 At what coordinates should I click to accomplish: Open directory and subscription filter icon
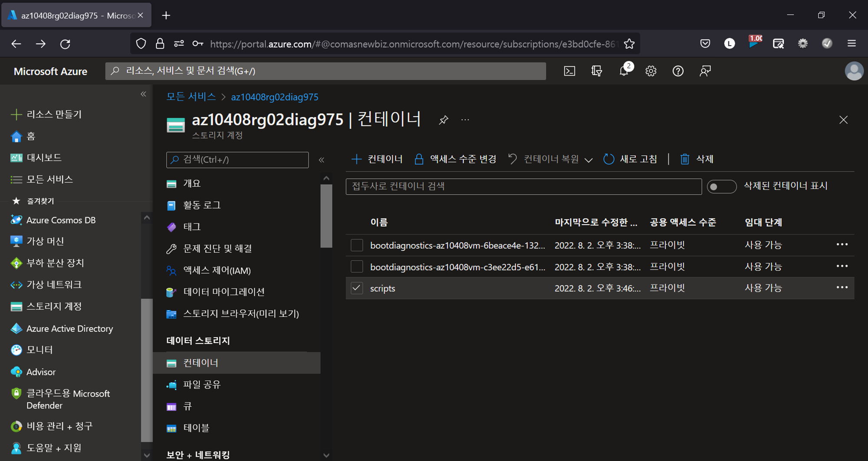click(597, 71)
